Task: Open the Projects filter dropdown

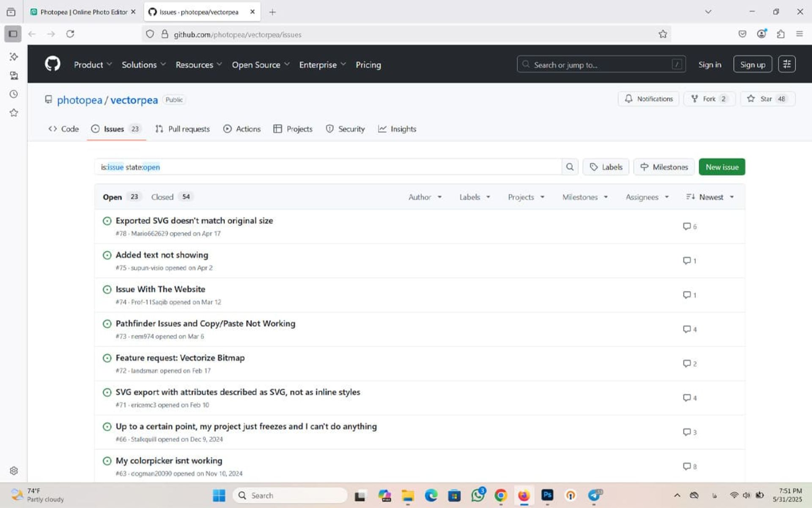Action: coord(526,197)
